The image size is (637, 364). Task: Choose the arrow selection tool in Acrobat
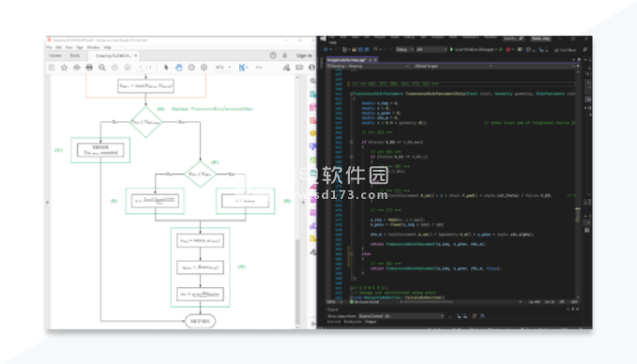click(x=166, y=68)
